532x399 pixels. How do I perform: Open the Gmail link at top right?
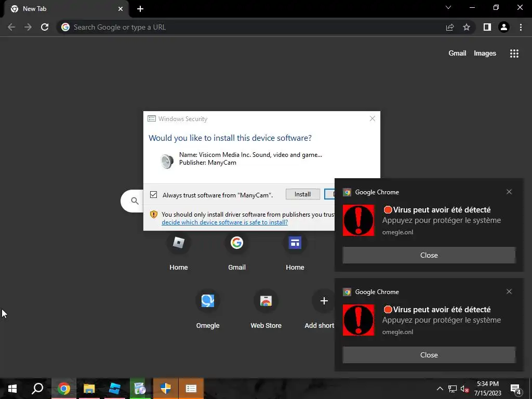pyautogui.click(x=457, y=54)
